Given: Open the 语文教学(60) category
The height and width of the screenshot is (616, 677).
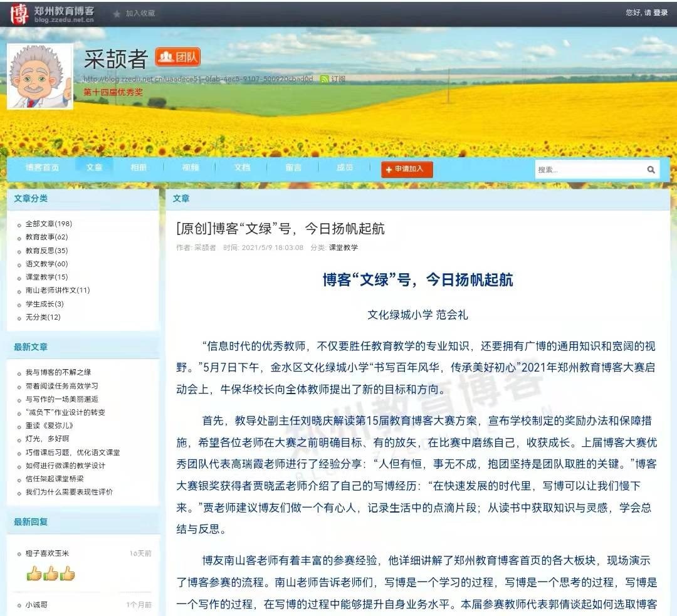Looking at the screenshot, I should [x=46, y=264].
